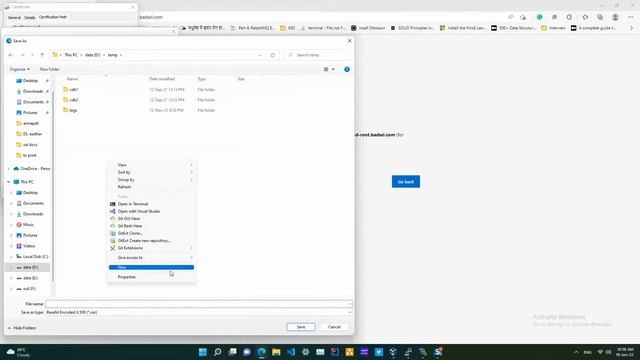Open Microsoft Edge from the taskbar

(262, 352)
